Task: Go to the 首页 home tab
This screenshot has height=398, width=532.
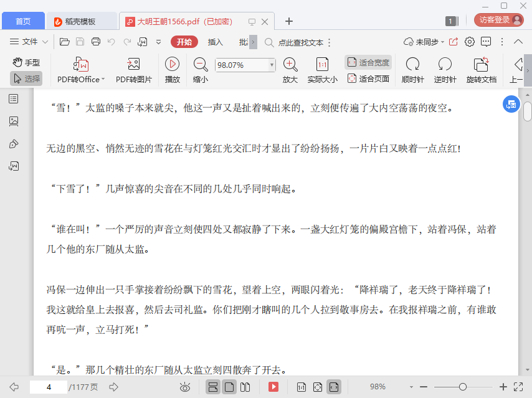Action: click(23, 21)
